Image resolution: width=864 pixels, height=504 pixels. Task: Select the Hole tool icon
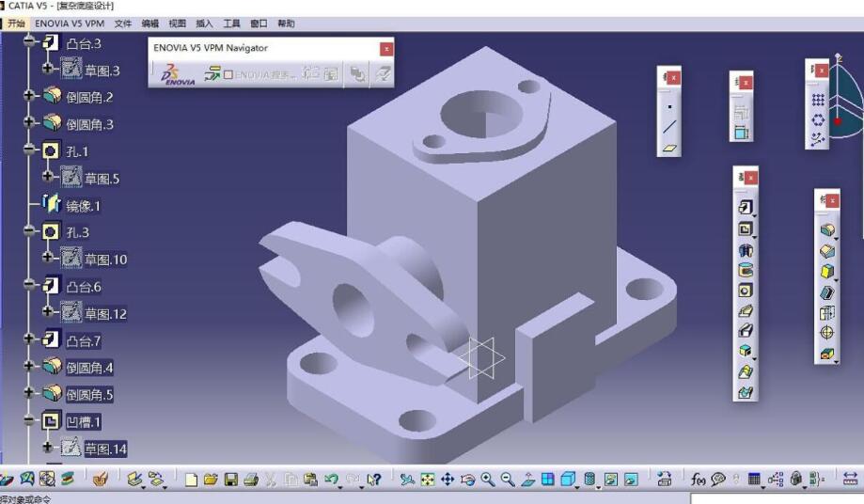[746, 291]
